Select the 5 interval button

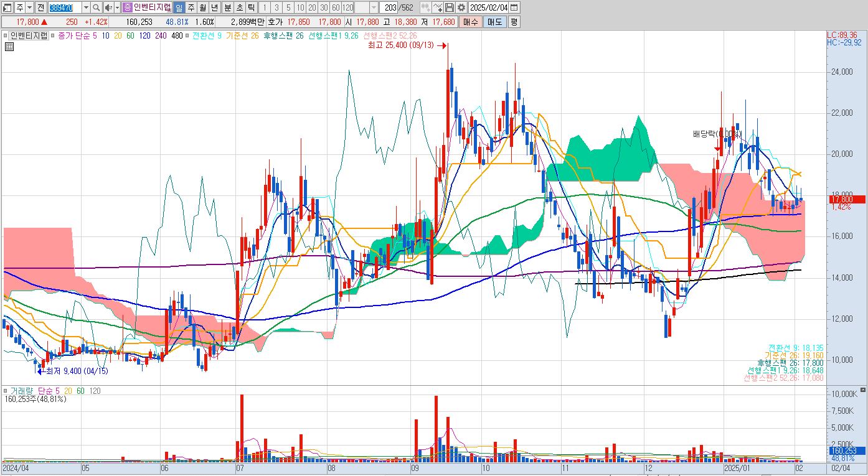pyautogui.click(x=288, y=7)
